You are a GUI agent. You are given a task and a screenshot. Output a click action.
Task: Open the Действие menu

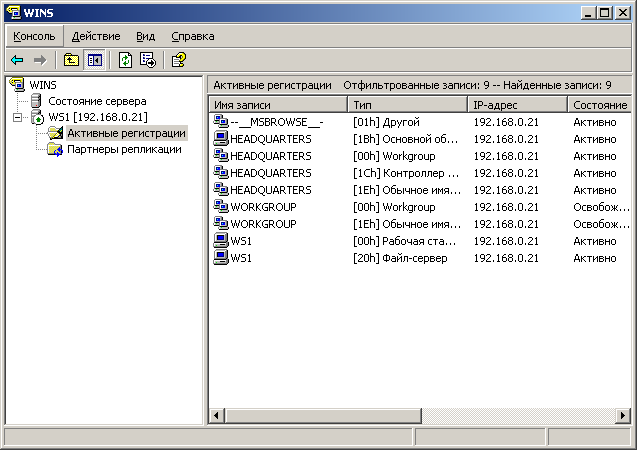point(96,36)
